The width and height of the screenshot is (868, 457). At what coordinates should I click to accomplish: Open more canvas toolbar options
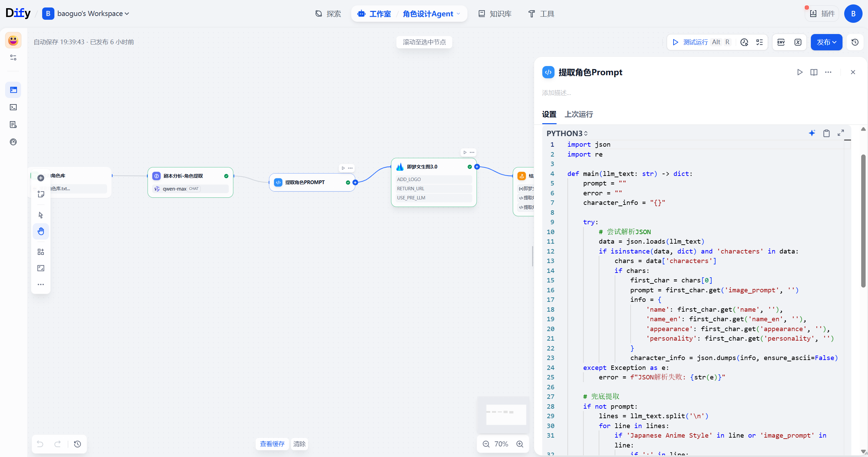(x=41, y=284)
